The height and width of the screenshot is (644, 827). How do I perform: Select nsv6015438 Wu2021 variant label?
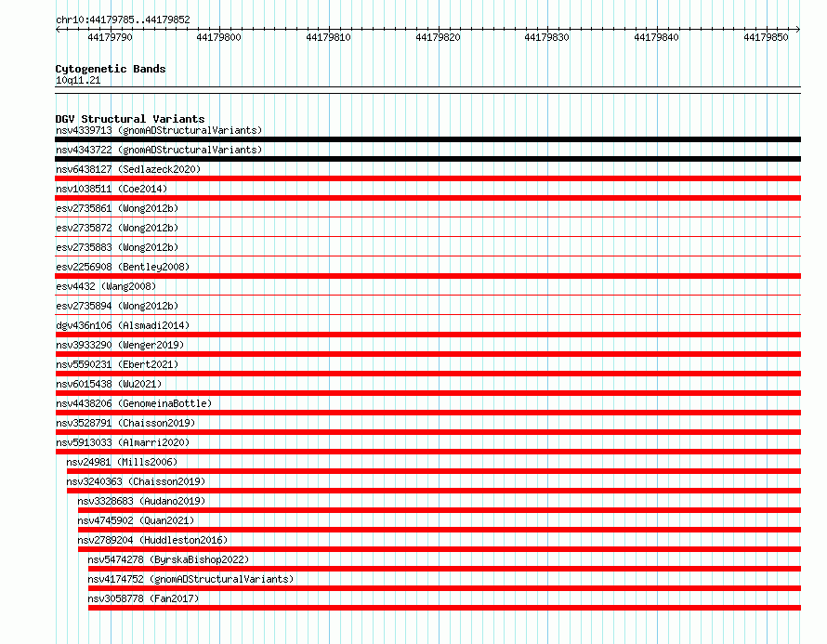(109, 384)
